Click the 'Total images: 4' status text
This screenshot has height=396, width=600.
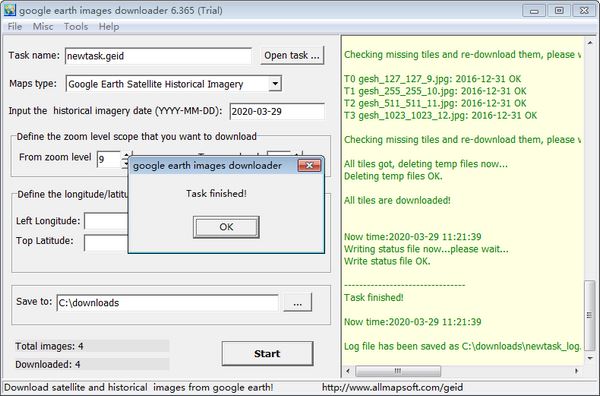[x=49, y=346]
